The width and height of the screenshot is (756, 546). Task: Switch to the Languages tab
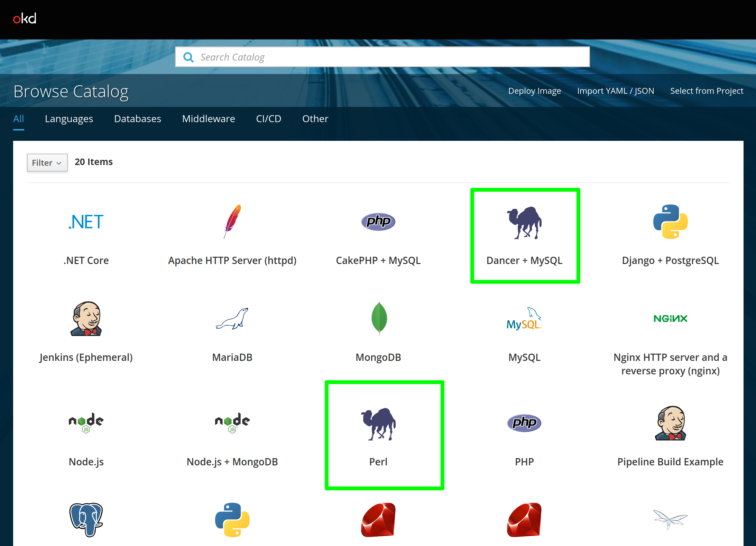click(x=69, y=119)
